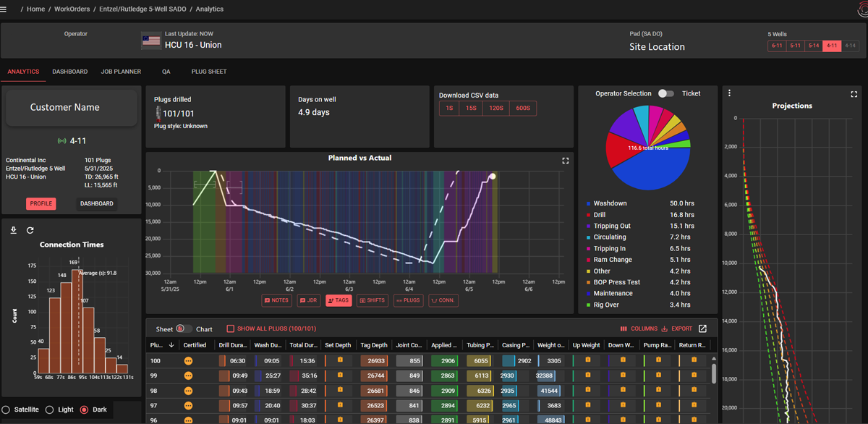
Task: Expand Planned vs Actual chart fullscreen
Action: pos(566,161)
